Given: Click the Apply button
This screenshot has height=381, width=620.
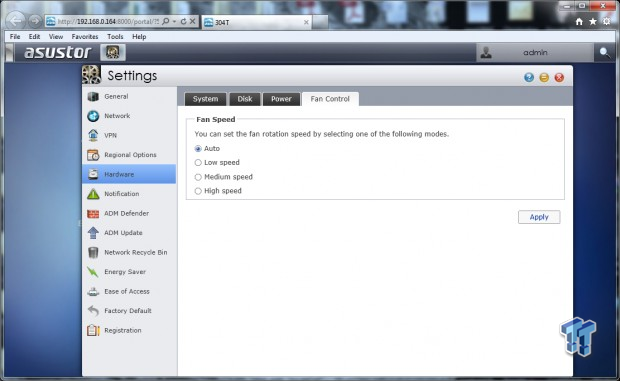Looking at the screenshot, I should pos(539,217).
